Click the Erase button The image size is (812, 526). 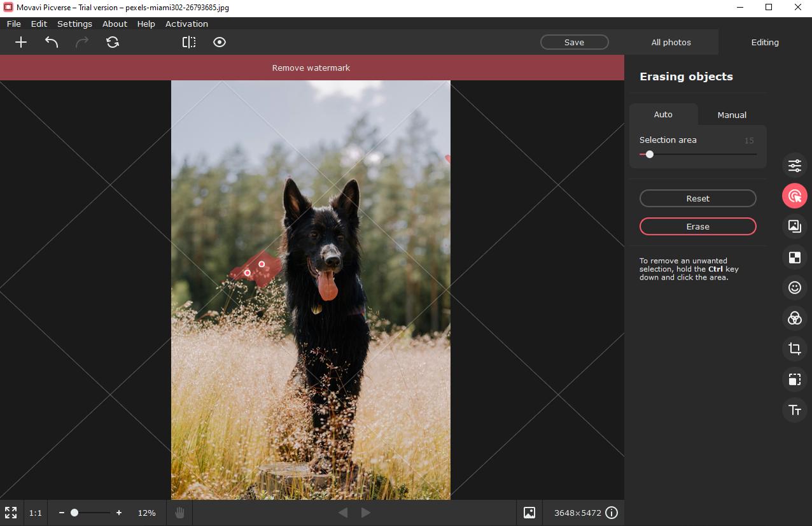coord(697,226)
